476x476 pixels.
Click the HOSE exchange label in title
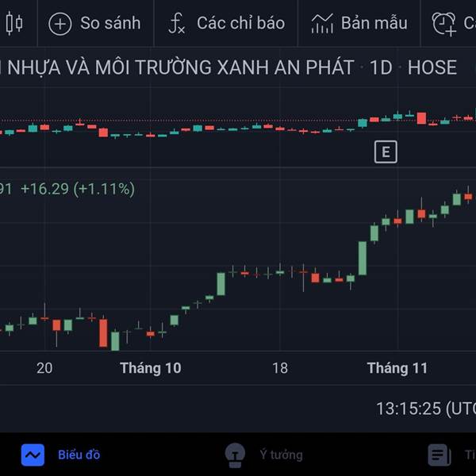click(x=432, y=67)
